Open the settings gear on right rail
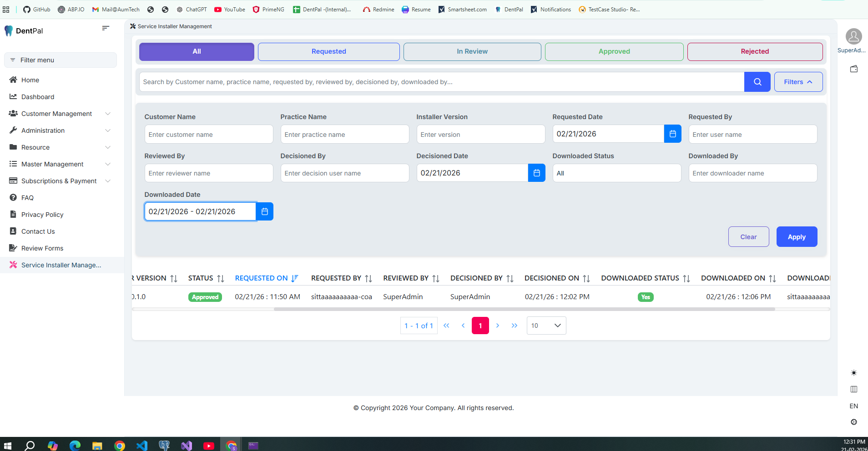The height and width of the screenshot is (451, 868). coord(854,422)
